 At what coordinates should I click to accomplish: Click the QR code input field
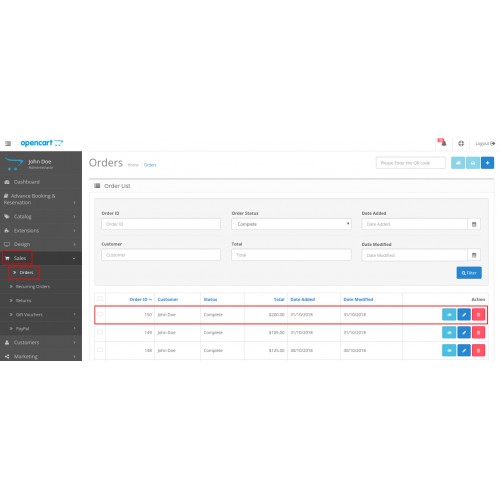pyautogui.click(x=411, y=163)
